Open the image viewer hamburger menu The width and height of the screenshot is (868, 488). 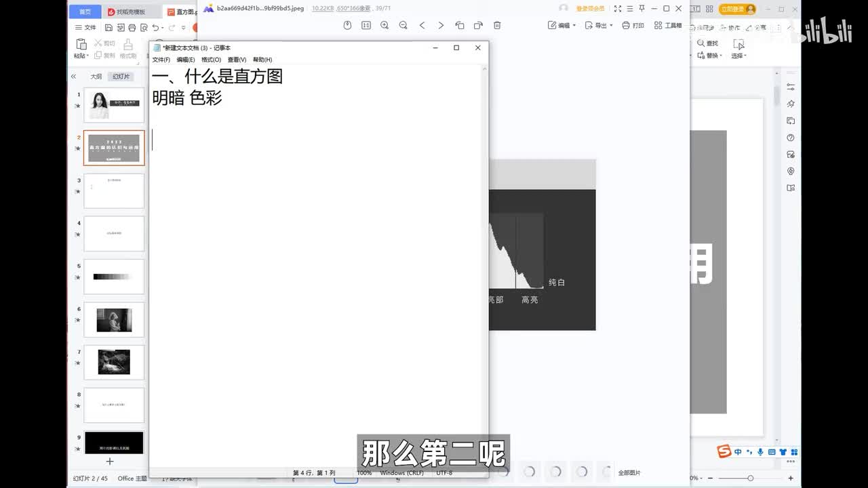[630, 9]
